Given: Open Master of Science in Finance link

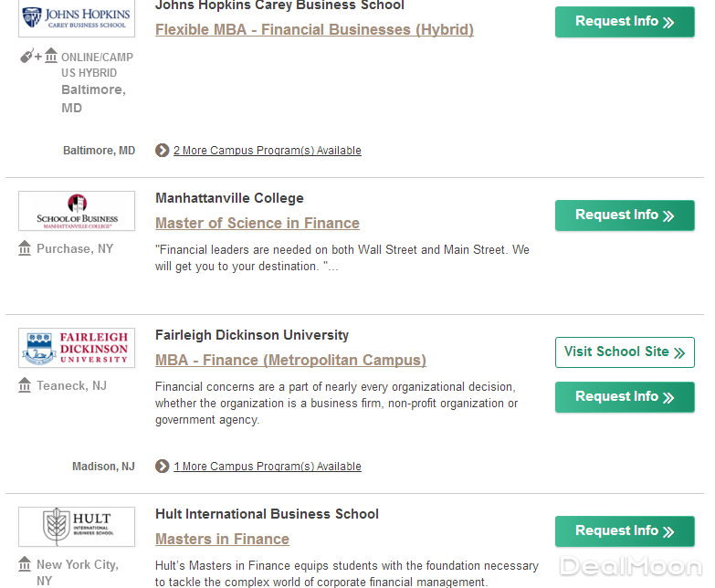Looking at the screenshot, I should point(258,223).
